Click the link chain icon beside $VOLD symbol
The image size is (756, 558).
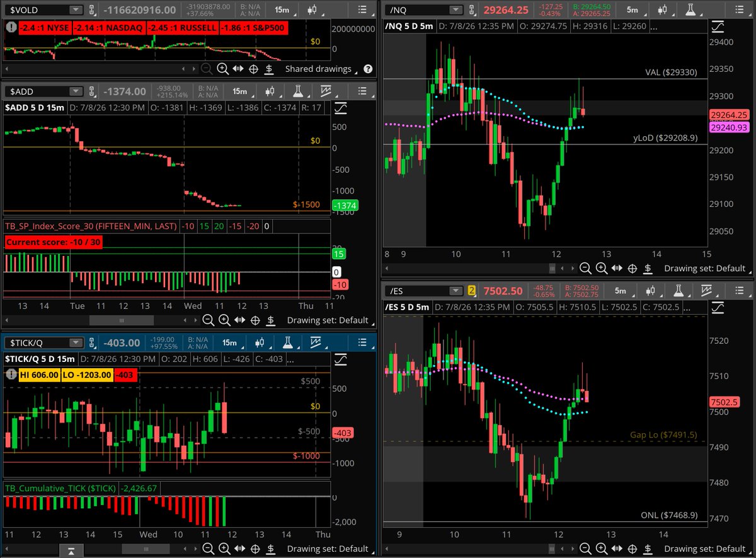[x=92, y=10]
